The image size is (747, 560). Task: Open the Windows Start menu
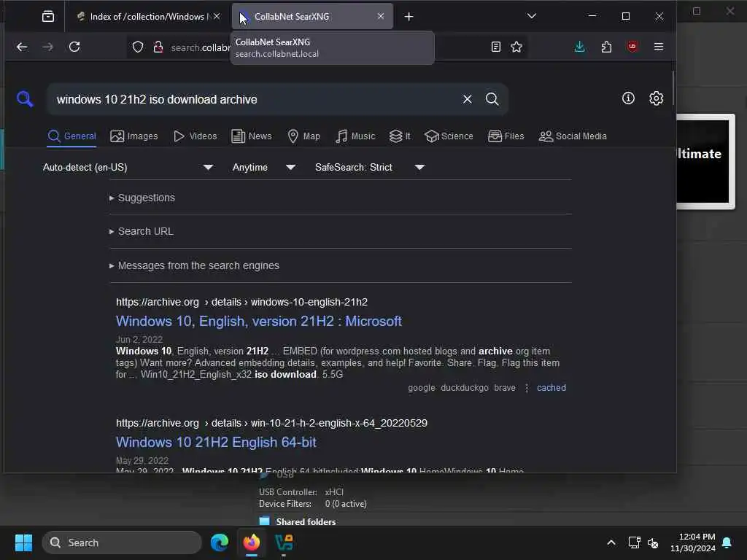[x=23, y=542]
